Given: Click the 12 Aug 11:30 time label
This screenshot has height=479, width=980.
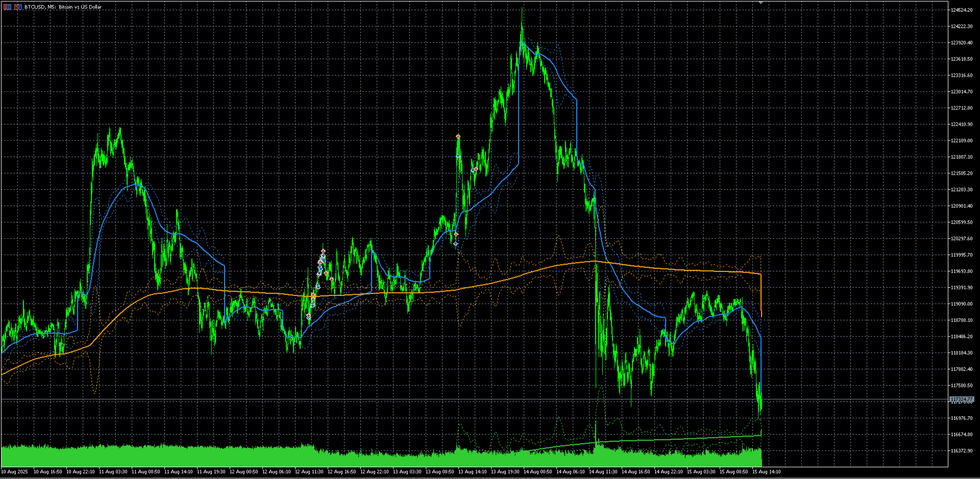Looking at the screenshot, I should tap(309, 472).
